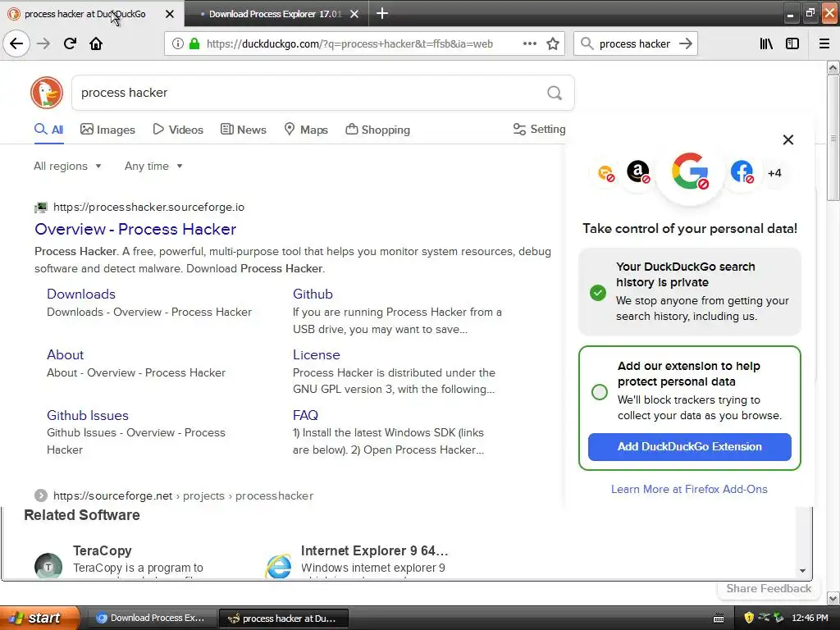This screenshot has width=840, height=630.
Task: Click the Share Feedback link
Action: 769,588
